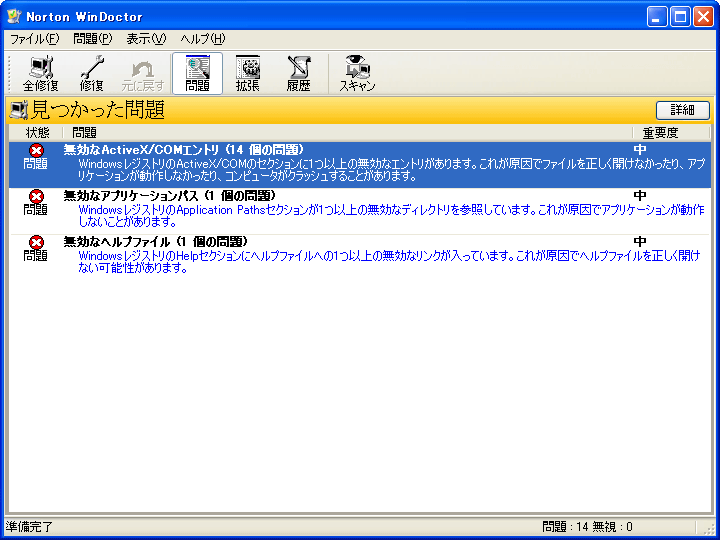Click the Norton WinDoctor title bar icon
Image resolution: width=720 pixels, height=540 pixels.
tap(15, 17)
